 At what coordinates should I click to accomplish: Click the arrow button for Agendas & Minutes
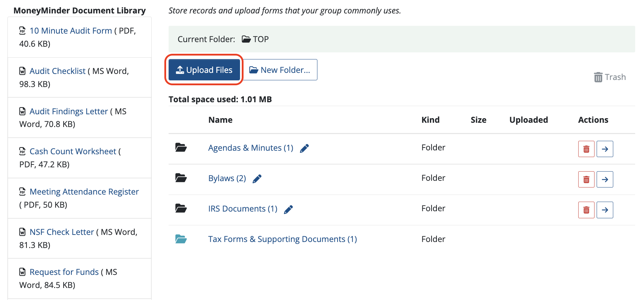(605, 149)
